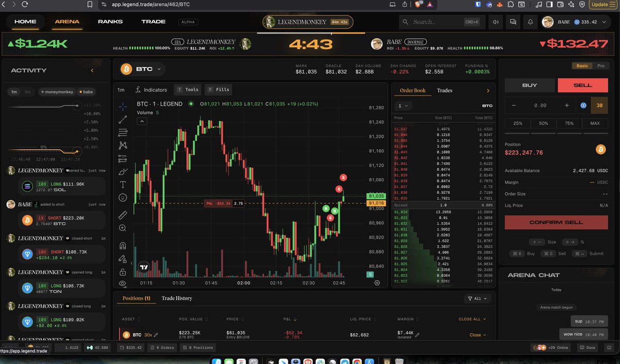Open the Indicators menu
Image resolution: width=620 pixels, height=364 pixels.
(x=151, y=90)
